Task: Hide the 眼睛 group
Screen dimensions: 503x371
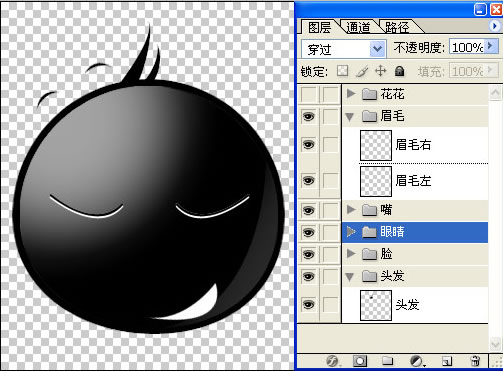Action: point(308,232)
